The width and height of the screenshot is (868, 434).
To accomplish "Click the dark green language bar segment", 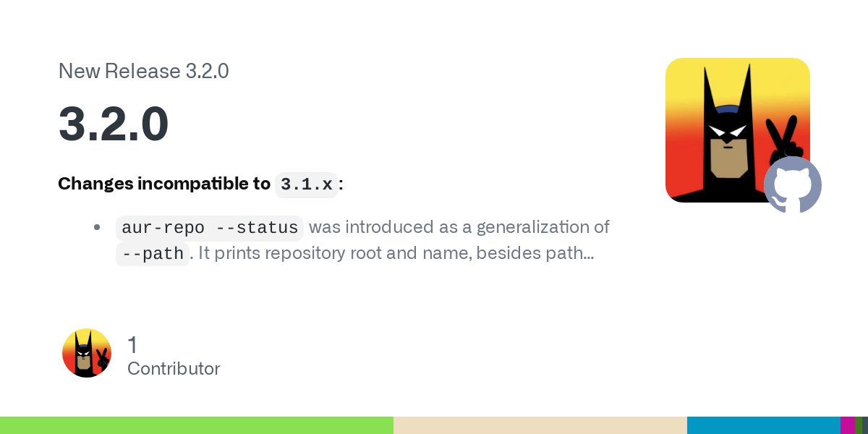I will click(x=859, y=425).
